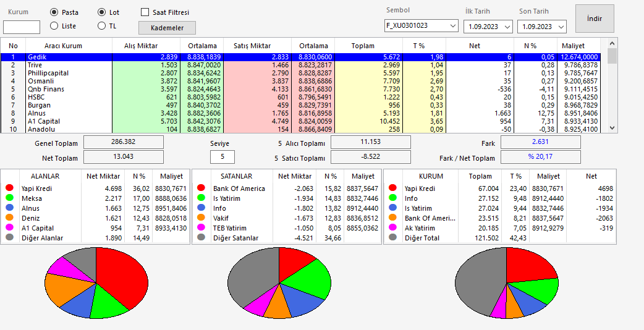644x330 pixels.
Task: Open the Kademeler button
Action: click(167, 28)
